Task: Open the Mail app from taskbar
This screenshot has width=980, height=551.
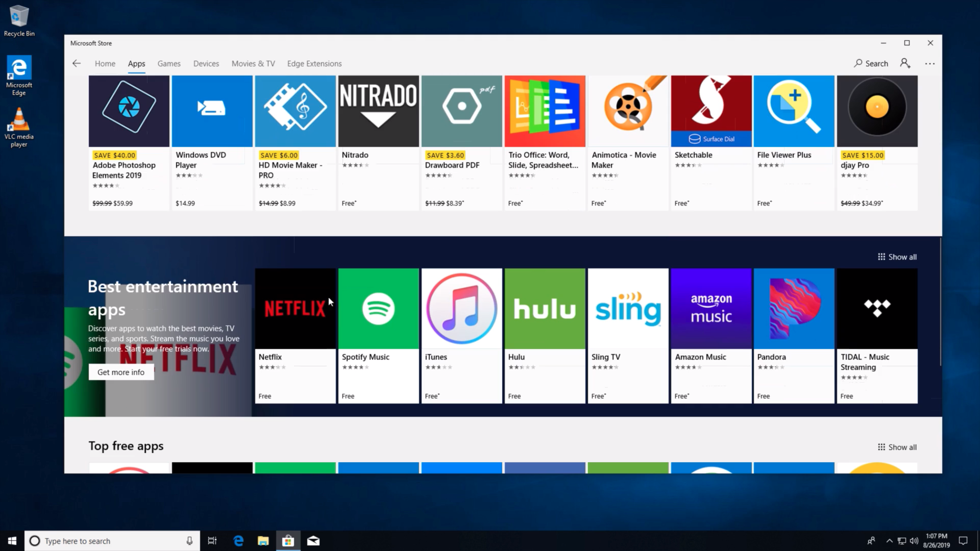Action: coord(313,541)
